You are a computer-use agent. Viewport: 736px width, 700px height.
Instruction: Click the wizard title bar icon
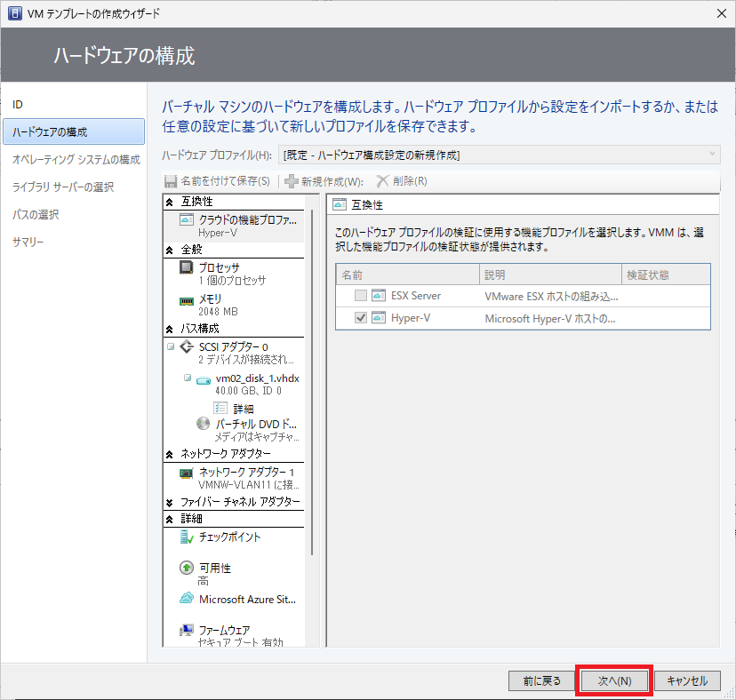point(15,13)
